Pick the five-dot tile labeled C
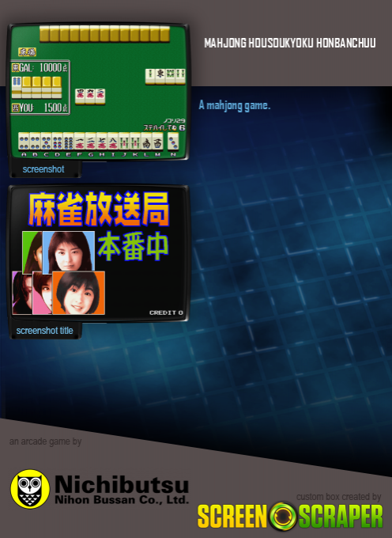Screen dimensions: 392x538 pos(47,141)
